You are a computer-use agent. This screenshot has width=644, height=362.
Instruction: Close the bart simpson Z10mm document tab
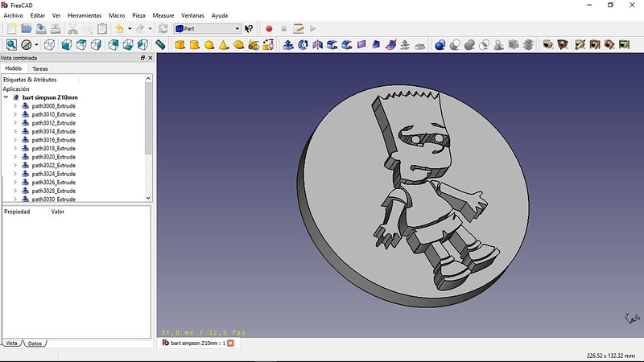[231, 343]
